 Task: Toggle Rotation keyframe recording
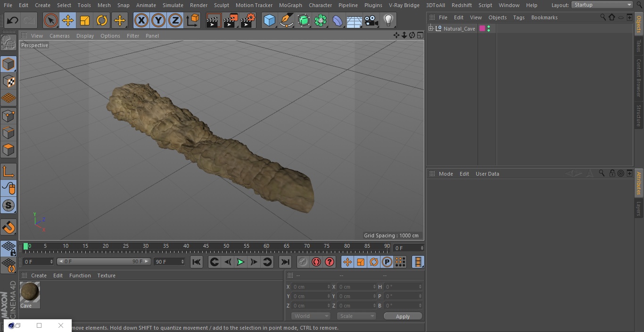[x=374, y=262]
